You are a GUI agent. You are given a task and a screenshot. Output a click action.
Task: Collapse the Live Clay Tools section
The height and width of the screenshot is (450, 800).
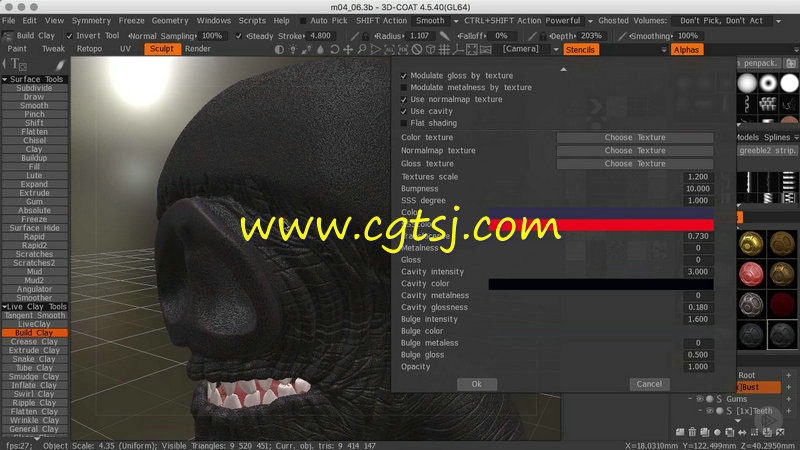click(5, 307)
